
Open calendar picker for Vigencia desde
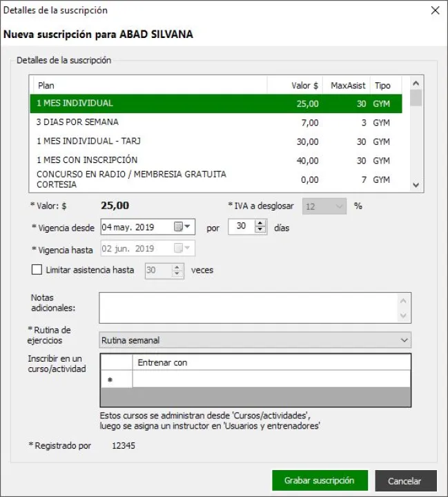[178, 227]
